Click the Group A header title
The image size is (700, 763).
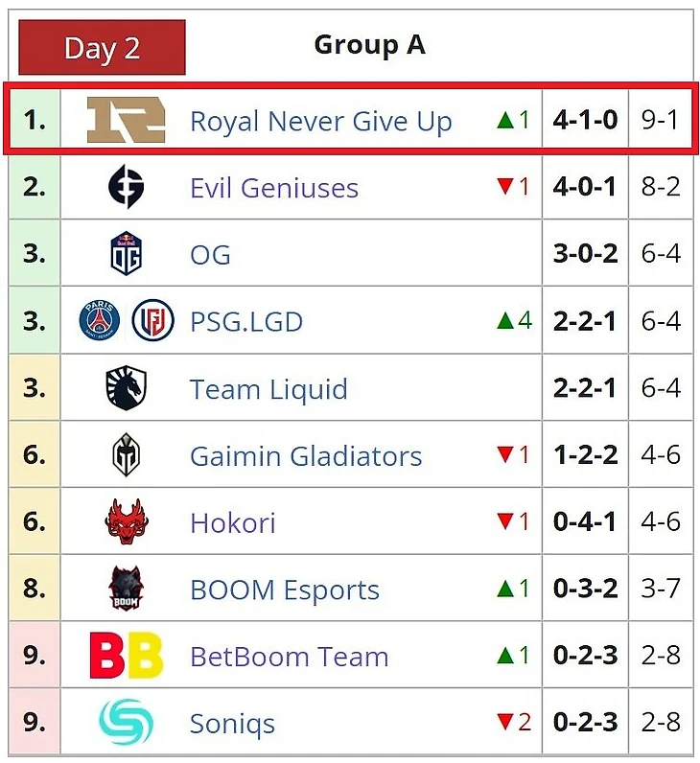(x=369, y=45)
